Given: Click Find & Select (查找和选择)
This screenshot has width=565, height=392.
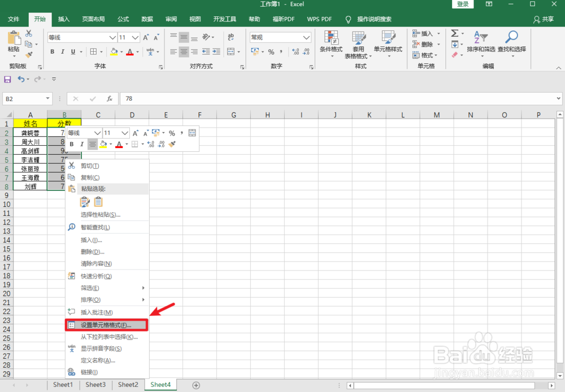Looking at the screenshot, I should click(x=511, y=45).
